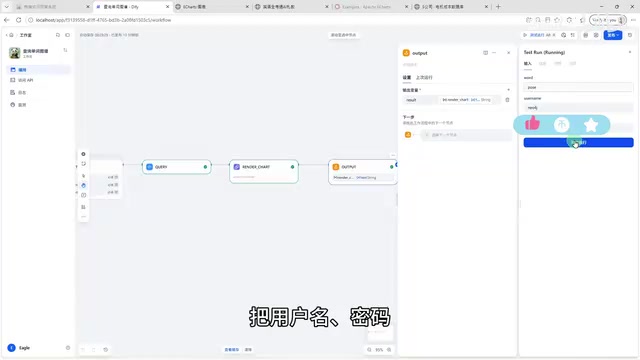The width and height of the screenshot is (640, 360).
Task: Select the third tab in Test Run panel
Action: coord(558,63)
